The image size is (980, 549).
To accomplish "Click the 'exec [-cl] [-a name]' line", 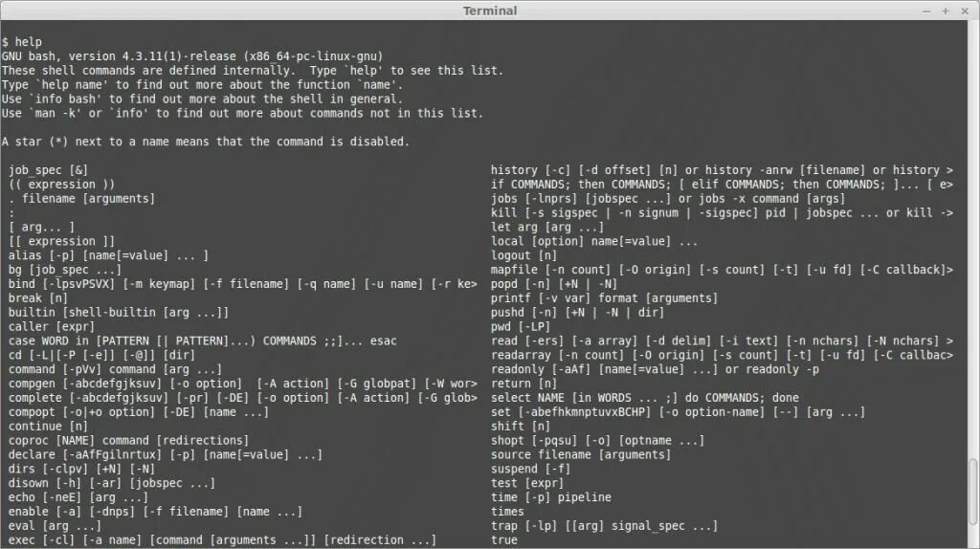I will pyautogui.click(x=222, y=539).
